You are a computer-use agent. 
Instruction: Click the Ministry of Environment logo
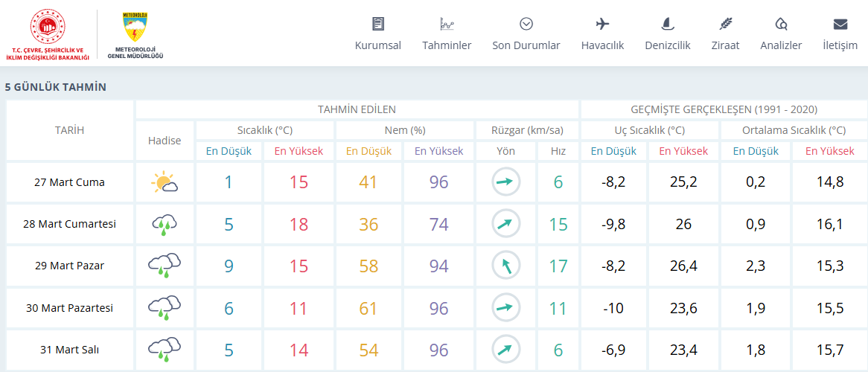pos(48,34)
